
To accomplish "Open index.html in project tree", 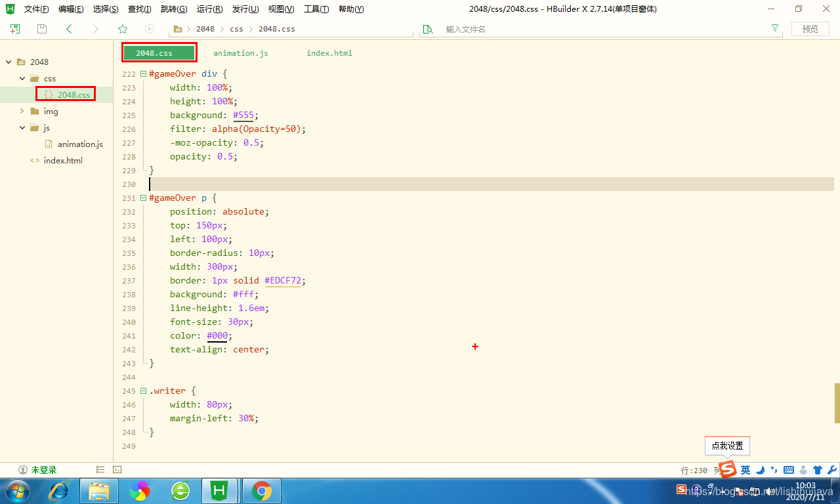I will coord(63,160).
